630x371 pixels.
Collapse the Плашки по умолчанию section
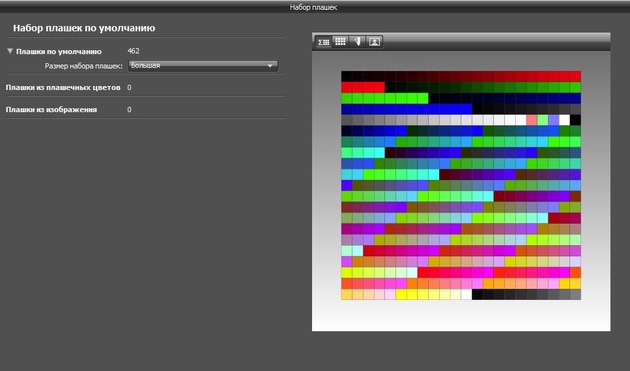(x=10, y=51)
